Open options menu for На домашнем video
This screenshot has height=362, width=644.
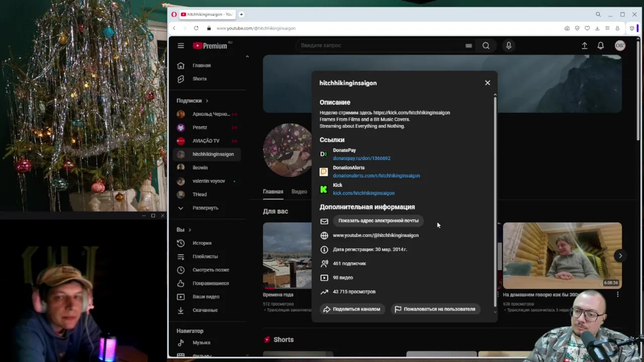point(618,295)
